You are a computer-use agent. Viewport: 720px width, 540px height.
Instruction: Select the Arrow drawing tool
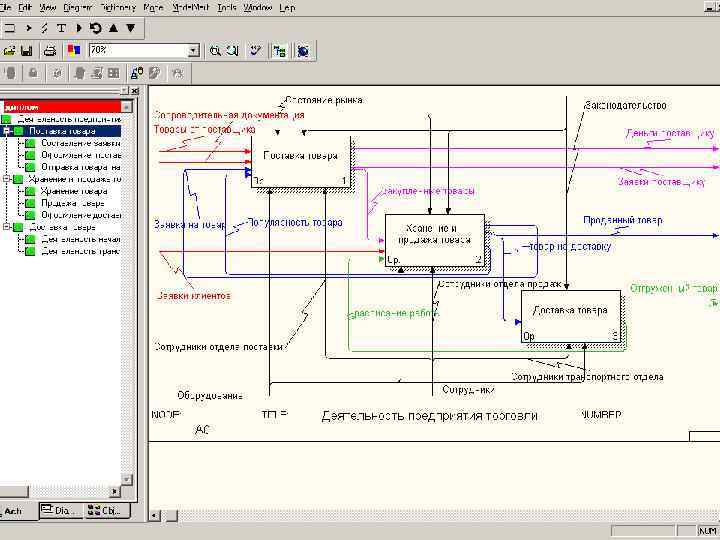pyautogui.click(x=27, y=28)
